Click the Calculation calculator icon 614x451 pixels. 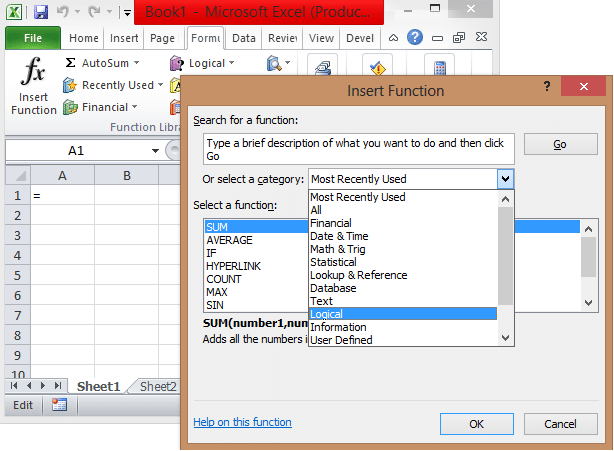pos(440,68)
